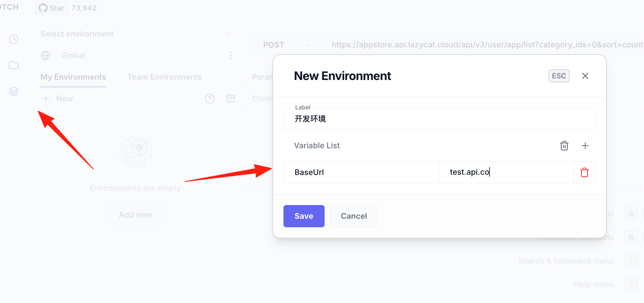Open the Global environment three-dot menu

(231, 56)
